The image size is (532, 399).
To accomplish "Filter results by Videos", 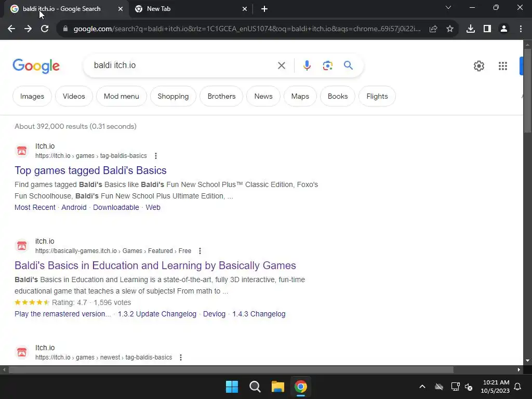I will pos(74,96).
